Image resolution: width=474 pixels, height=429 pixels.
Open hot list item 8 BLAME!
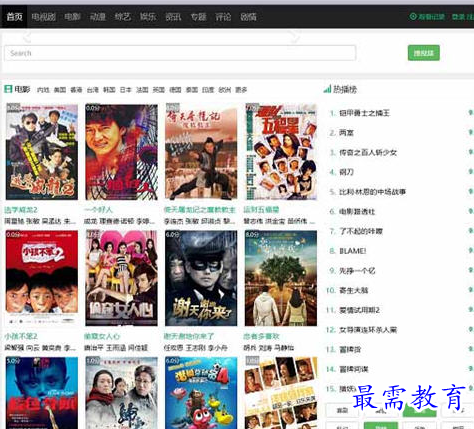353,251
